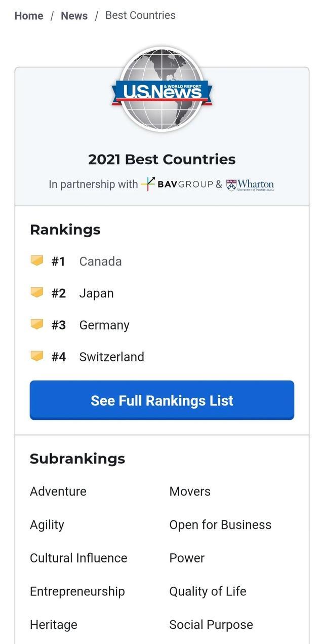View the Open for Business subranking
This screenshot has height=644, width=324.
pyautogui.click(x=220, y=525)
